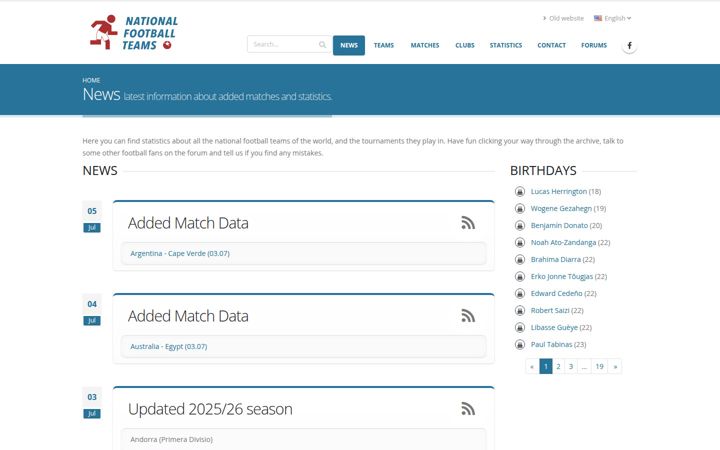Click the National Football Teams logo
This screenshot has width=720, height=450.
point(134,32)
